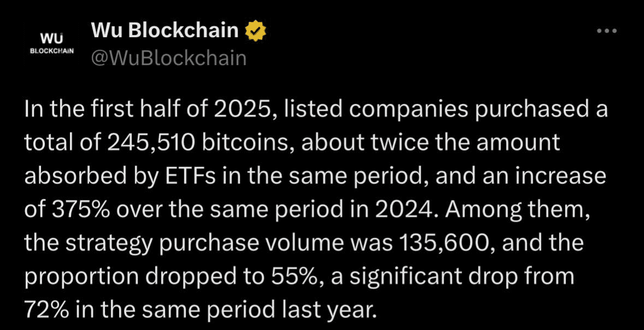Click the gold verified badge
Viewport: 644px width, 330px height.
click(256, 31)
